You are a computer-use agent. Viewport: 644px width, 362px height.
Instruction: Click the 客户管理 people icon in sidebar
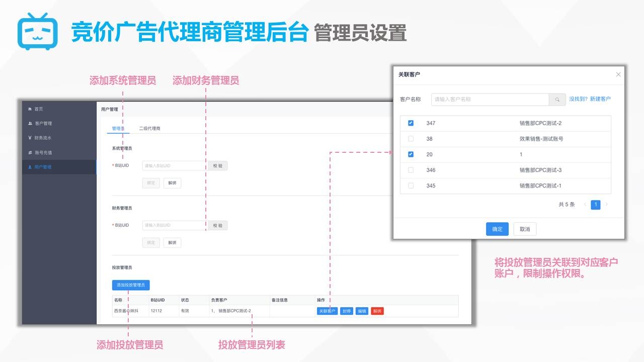(x=30, y=124)
